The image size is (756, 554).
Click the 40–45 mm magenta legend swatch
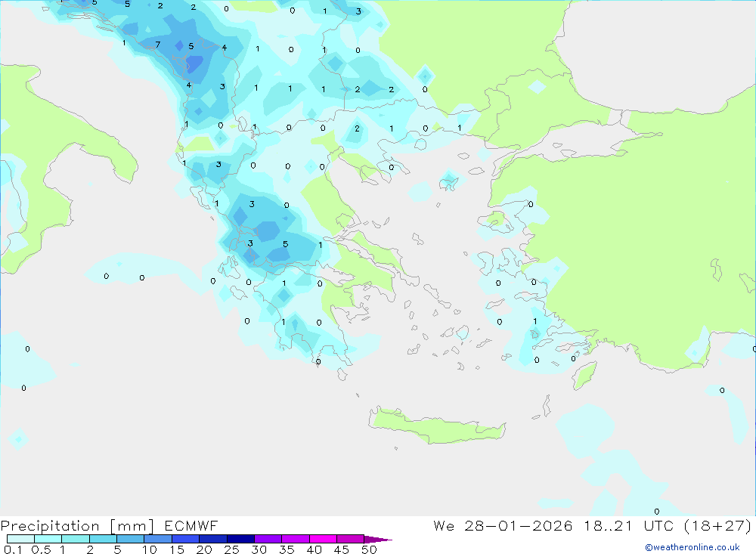[x=323, y=539]
